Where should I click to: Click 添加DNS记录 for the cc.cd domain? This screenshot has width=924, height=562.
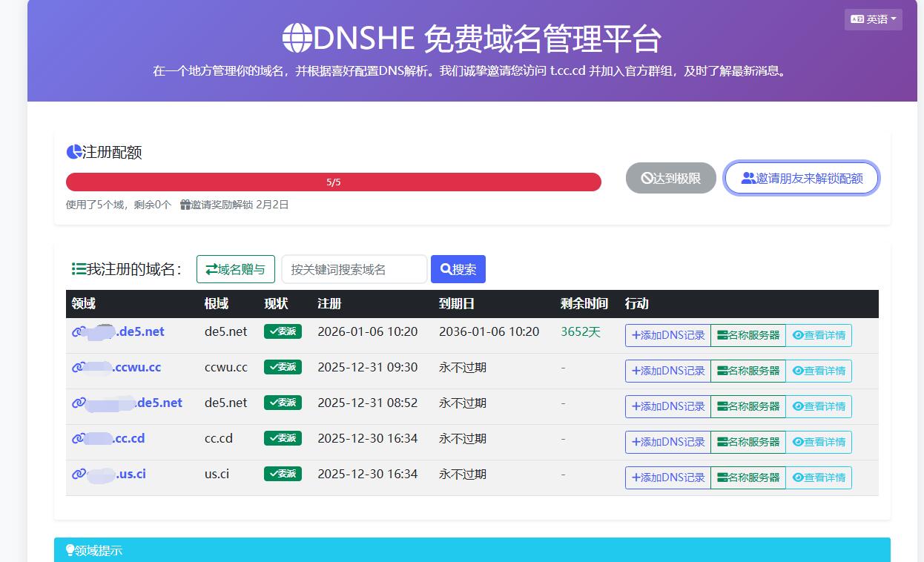coord(667,441)
